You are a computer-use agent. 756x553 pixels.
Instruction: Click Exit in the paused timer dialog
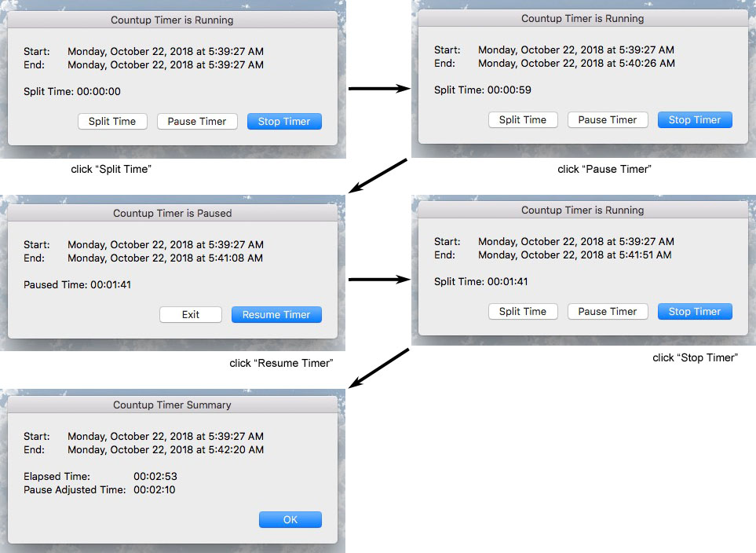[x=191, y=315]
